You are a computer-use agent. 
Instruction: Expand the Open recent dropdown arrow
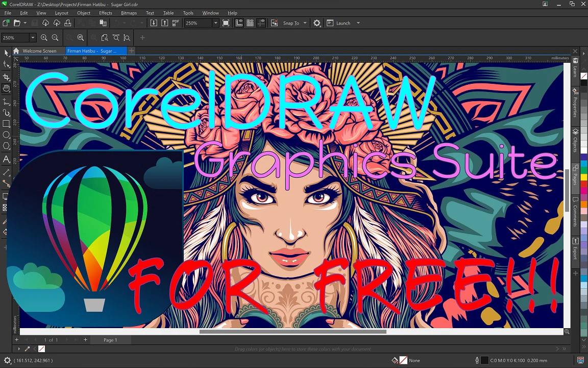(25, 23)
